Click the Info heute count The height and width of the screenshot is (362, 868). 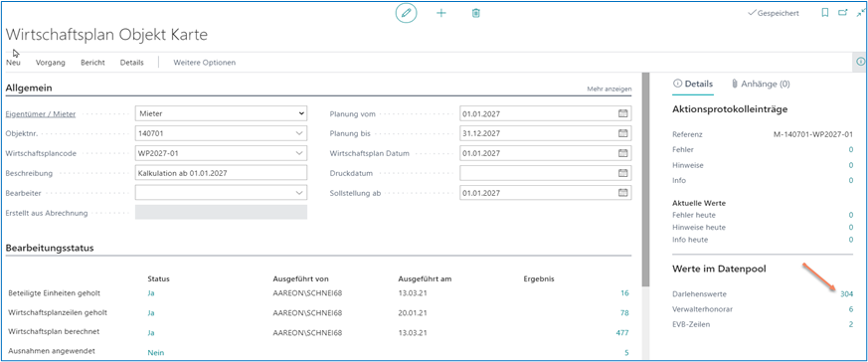tap(851, 240)
